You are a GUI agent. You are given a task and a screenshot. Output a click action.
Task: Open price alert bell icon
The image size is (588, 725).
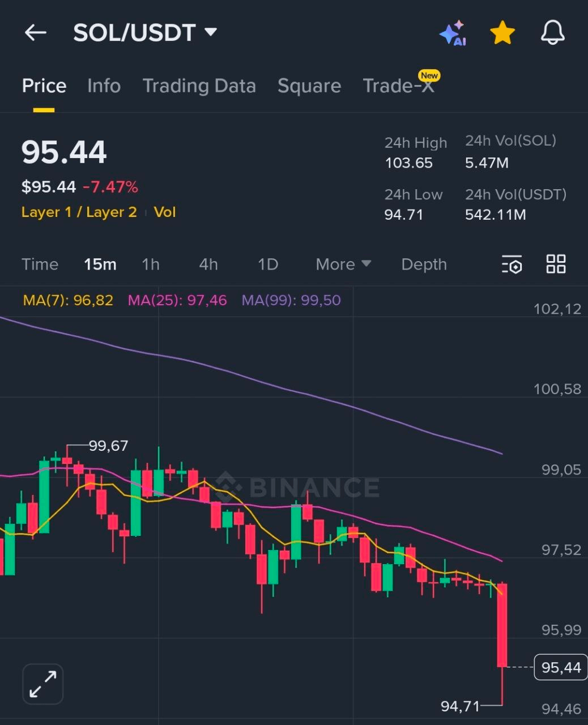coord(552,33)
